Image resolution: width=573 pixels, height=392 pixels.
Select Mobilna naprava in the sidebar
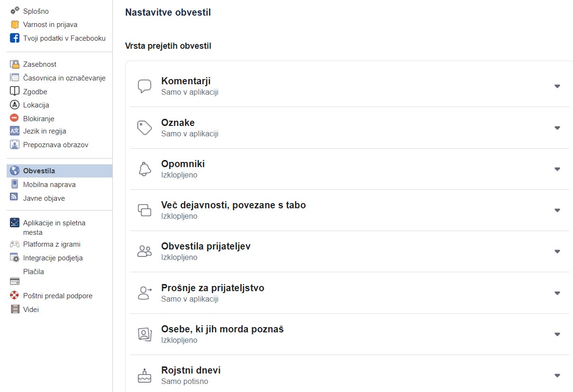click(49, 185)
